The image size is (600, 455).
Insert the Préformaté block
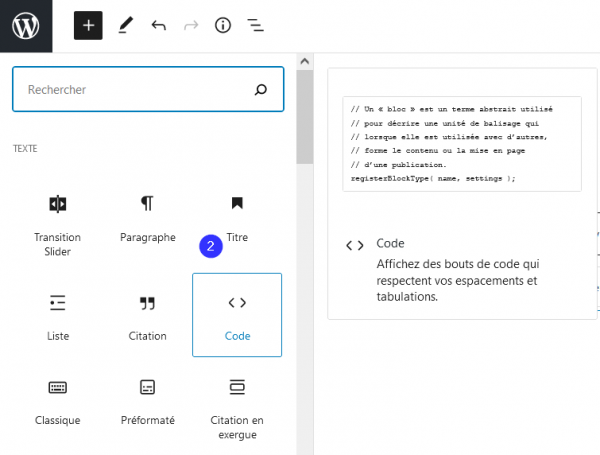click(x=148, y=403)
